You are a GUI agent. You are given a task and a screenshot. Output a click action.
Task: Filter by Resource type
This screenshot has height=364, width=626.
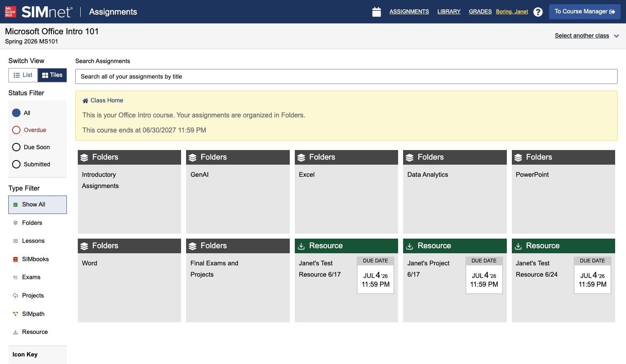tap(38, 332)
